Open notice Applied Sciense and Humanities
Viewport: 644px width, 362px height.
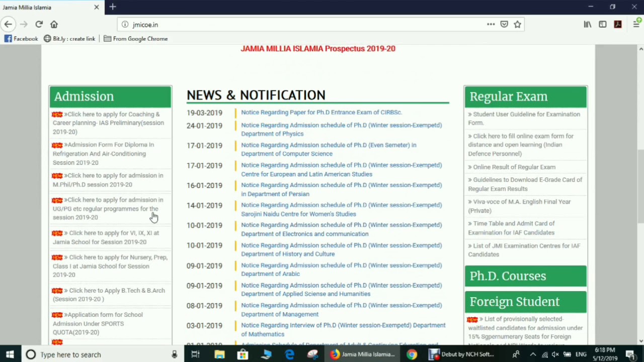tap(341, 290)
